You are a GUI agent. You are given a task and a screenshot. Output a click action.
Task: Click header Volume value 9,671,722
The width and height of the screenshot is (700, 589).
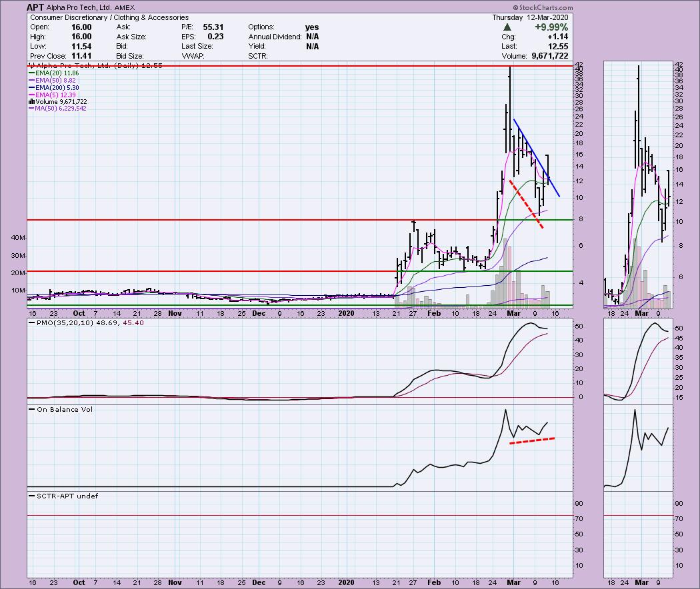[x=549, y=56]
